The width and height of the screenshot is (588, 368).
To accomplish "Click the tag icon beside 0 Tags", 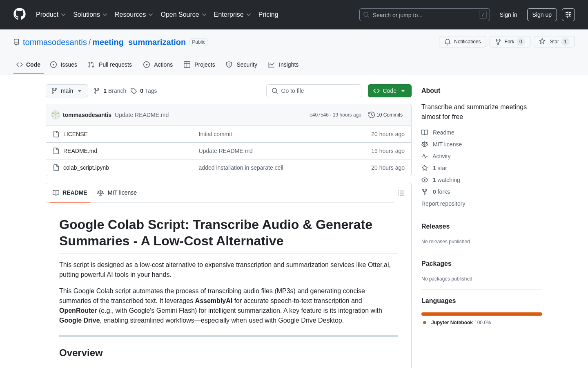I will (134, 91).
